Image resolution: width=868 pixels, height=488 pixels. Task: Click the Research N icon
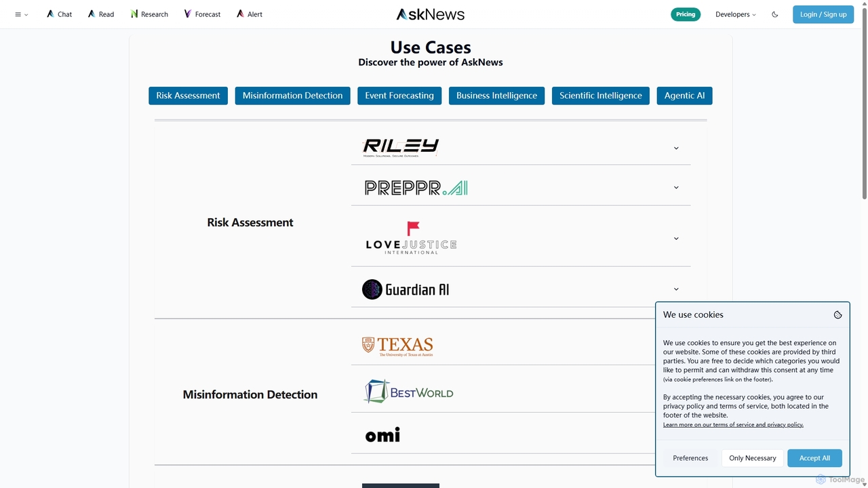click(x=134, y=14)
